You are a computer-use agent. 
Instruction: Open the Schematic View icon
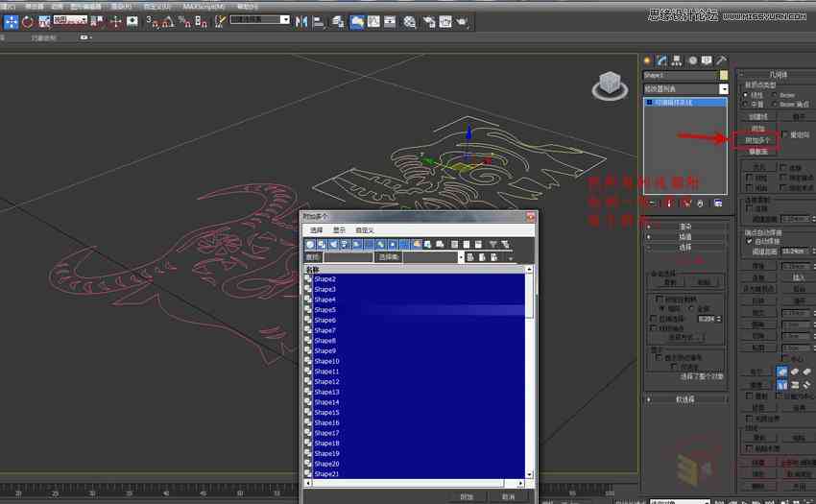coord(390,22)
